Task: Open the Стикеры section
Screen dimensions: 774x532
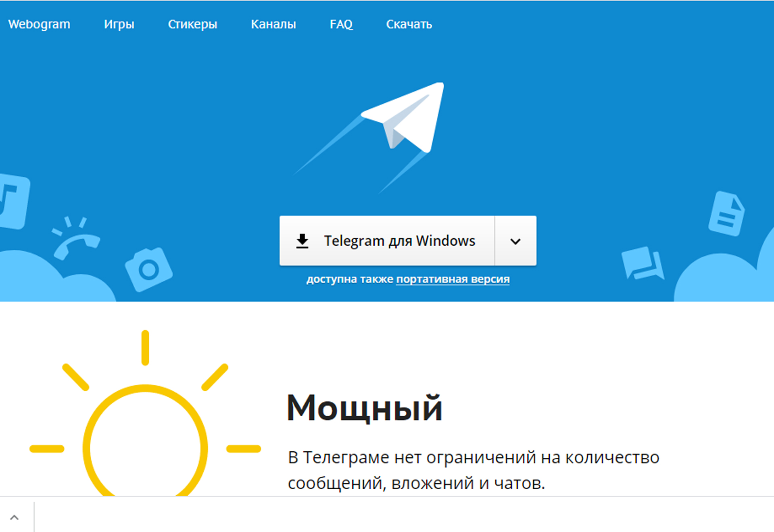Action: [x=192, y=24]
